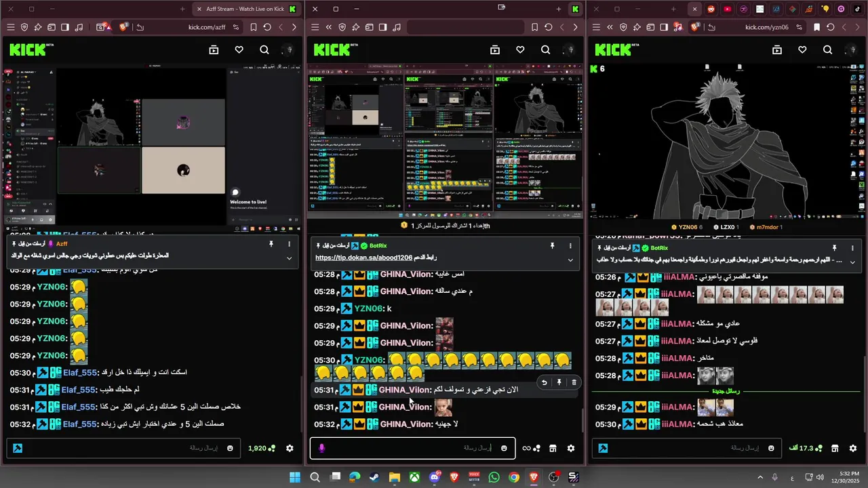Open following heart in the left Kick window
Screen dimensions: 868x488
(x=239, y=49)
